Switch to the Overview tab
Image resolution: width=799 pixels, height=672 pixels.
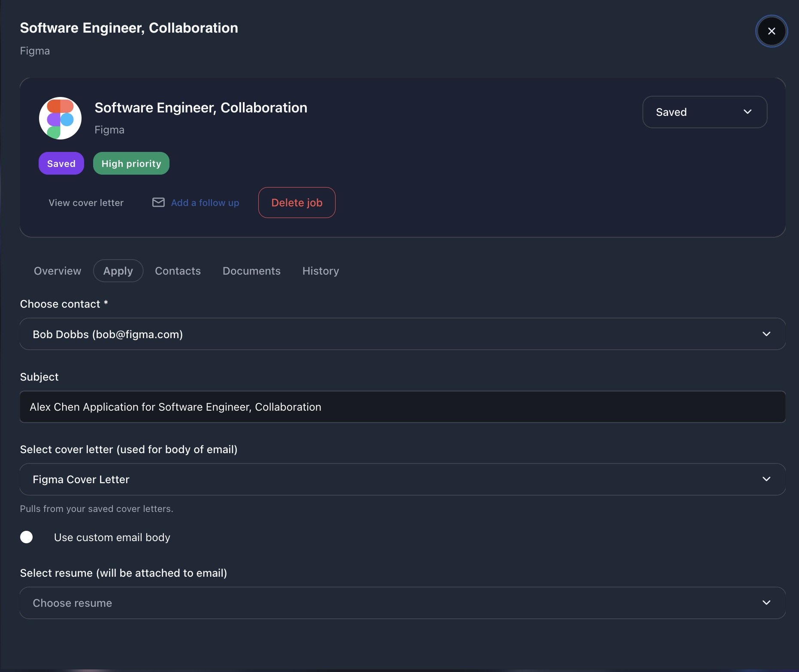coord(58,271)
